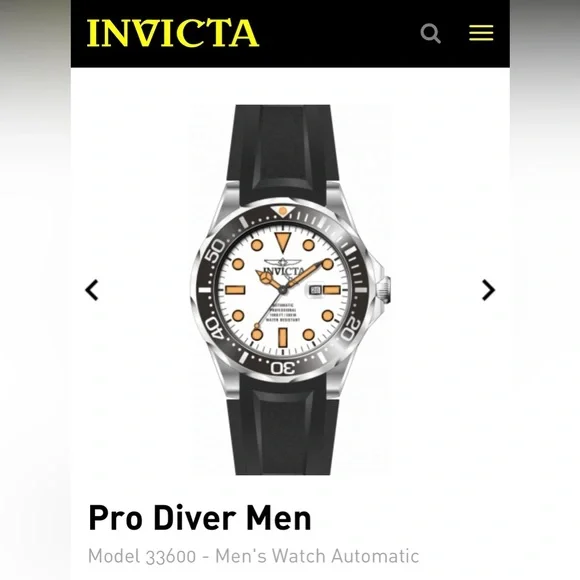Show the previous product image

92,290
